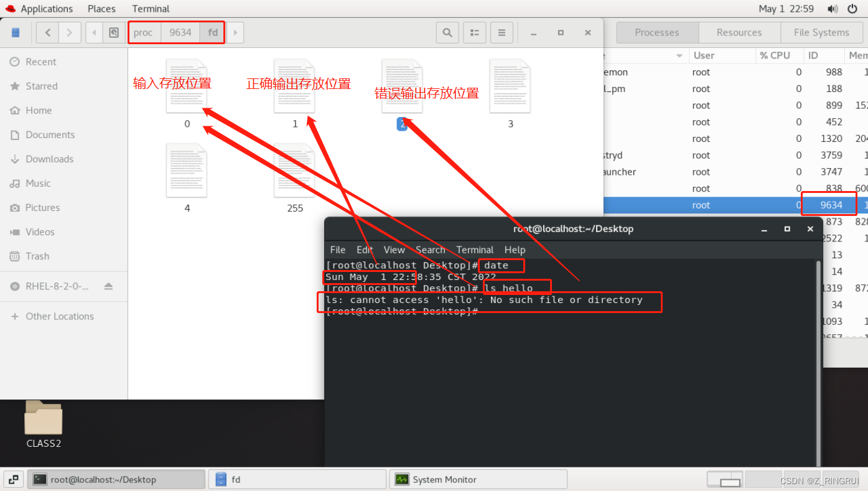This screenshot has height=491, width=868.
Task: Switch to root@localhost terminal in taskbar
Action: [116, 479]
